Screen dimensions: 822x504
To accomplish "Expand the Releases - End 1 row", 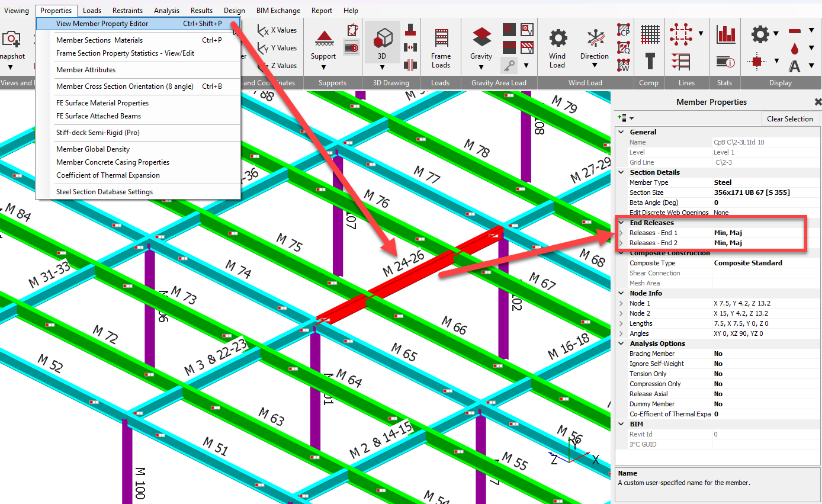I will tap(621, 233).
